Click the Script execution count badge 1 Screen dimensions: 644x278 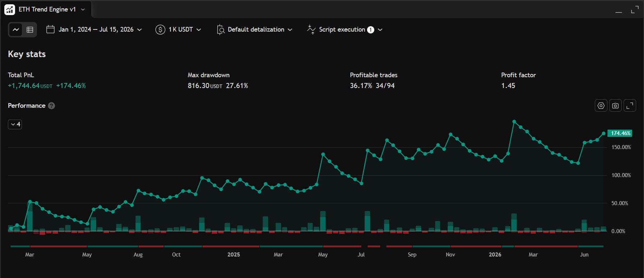point(371,30)
